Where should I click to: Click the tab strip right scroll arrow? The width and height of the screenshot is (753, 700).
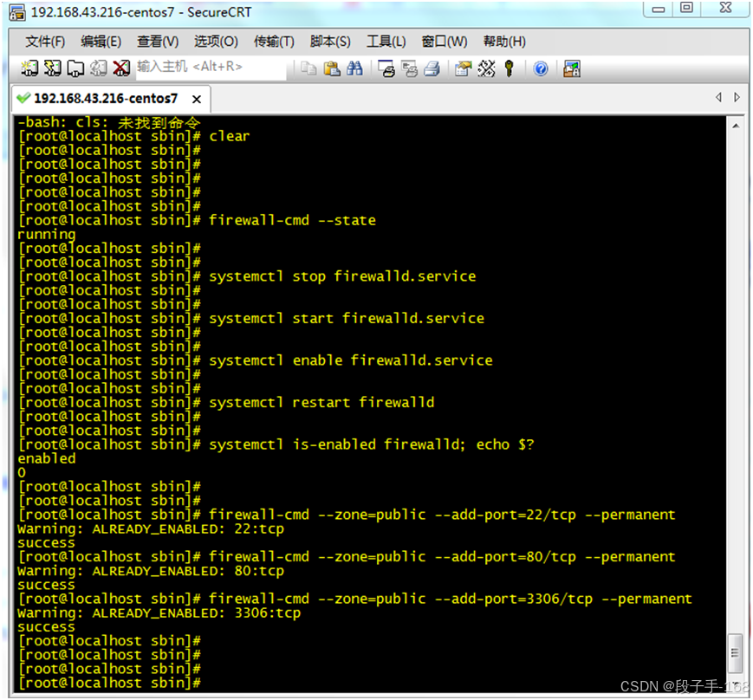(x=737, y=97)
